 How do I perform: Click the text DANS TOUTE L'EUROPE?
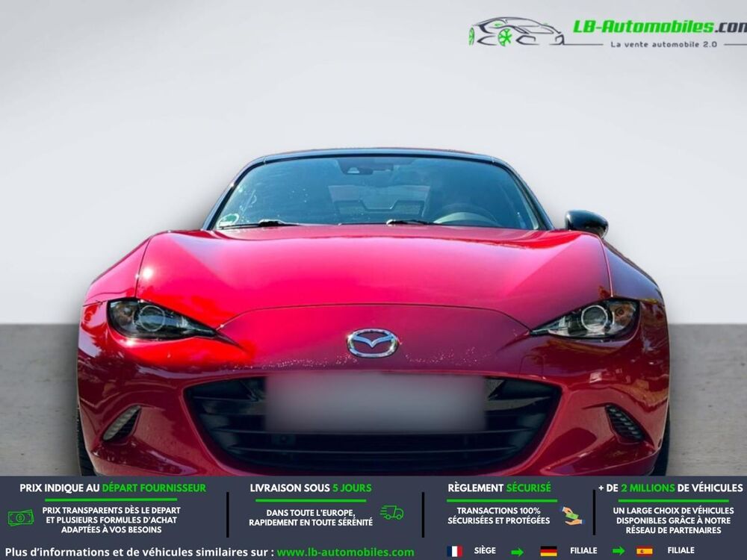point(311,513)
